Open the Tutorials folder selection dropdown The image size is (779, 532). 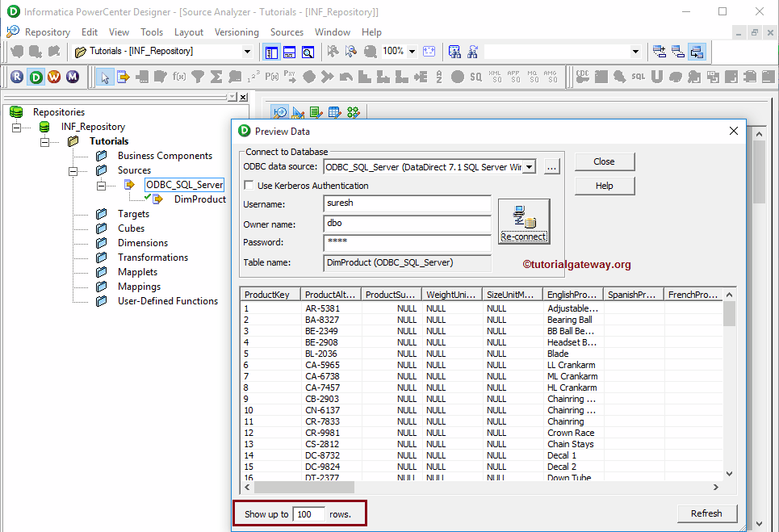(247, 52)
